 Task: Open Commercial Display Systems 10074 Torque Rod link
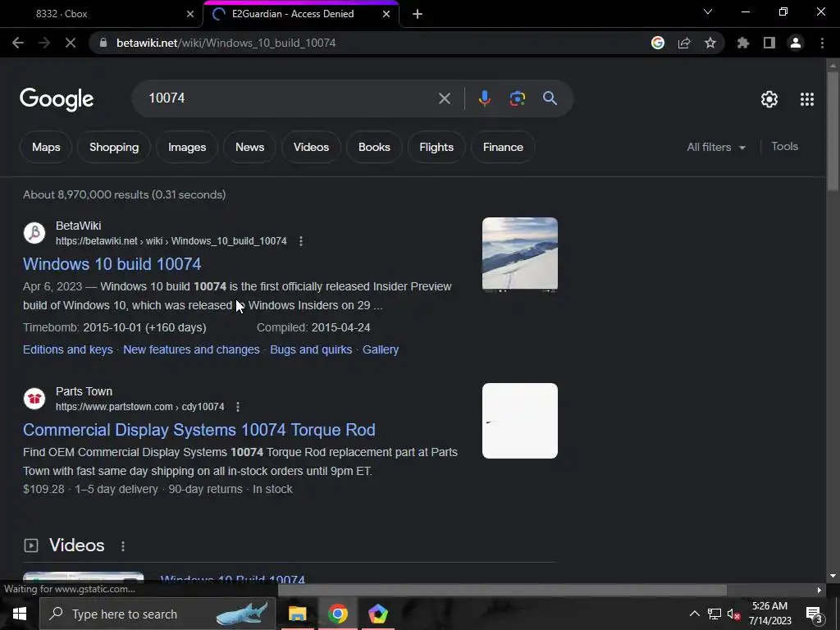point(199,430)
